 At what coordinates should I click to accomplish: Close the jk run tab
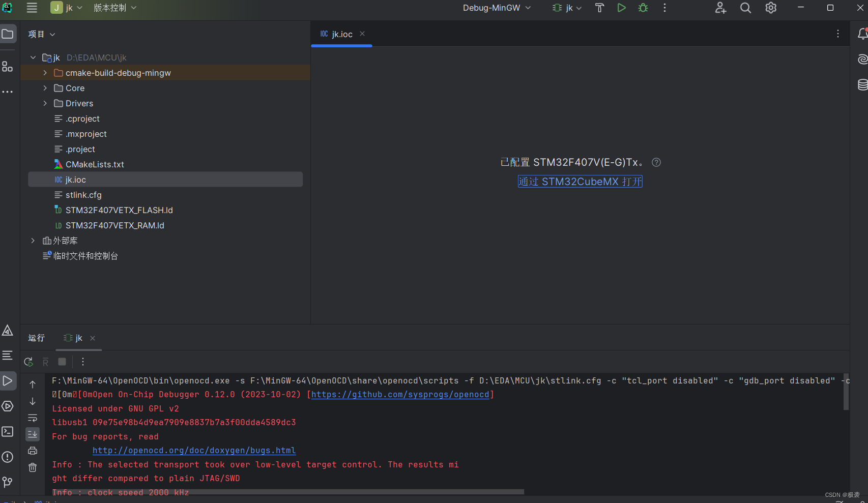click(x=93, y=338)
